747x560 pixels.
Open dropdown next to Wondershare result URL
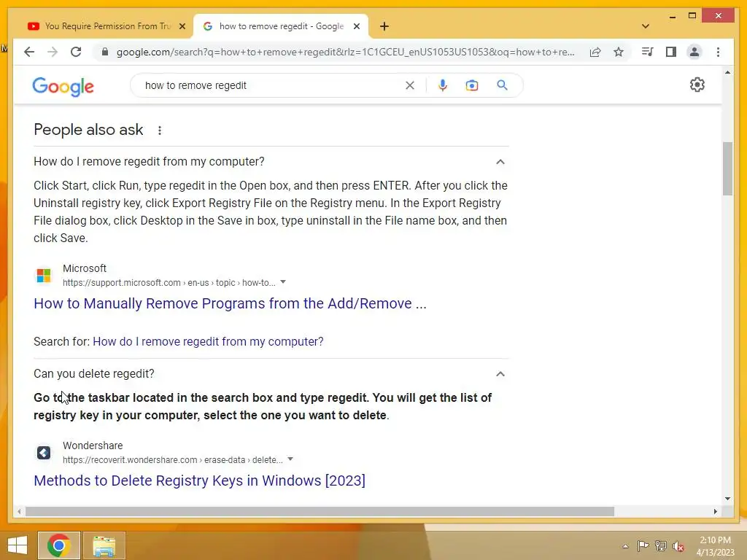(x=290, y=459)
